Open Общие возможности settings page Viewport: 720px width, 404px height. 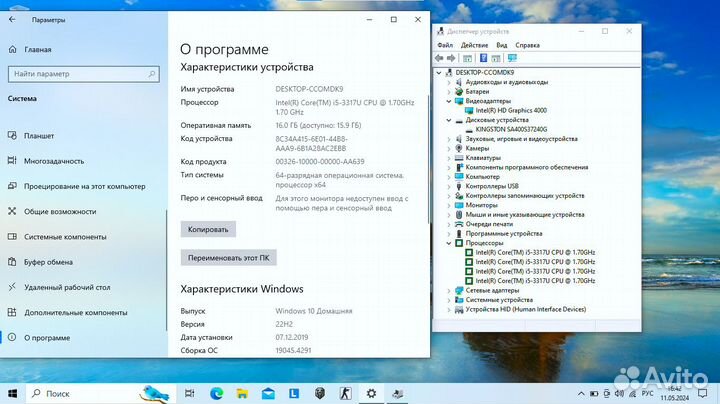click(x=60, y=212)
